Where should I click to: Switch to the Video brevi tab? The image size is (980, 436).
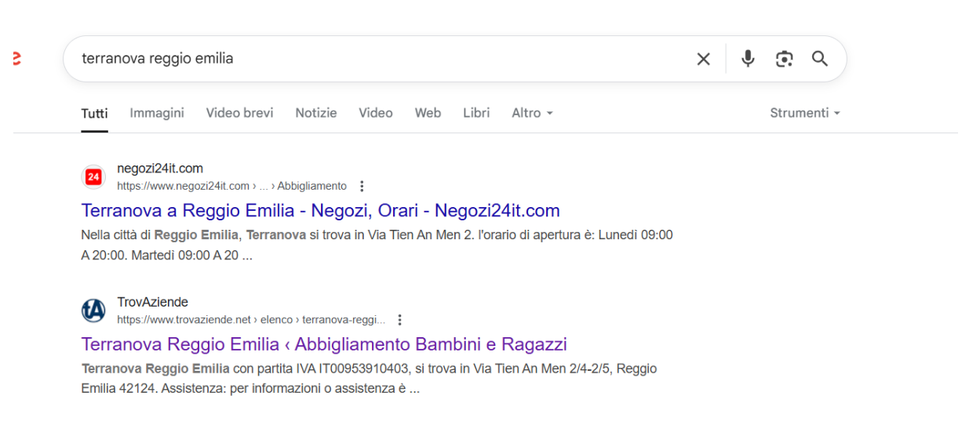click(239, 113)
